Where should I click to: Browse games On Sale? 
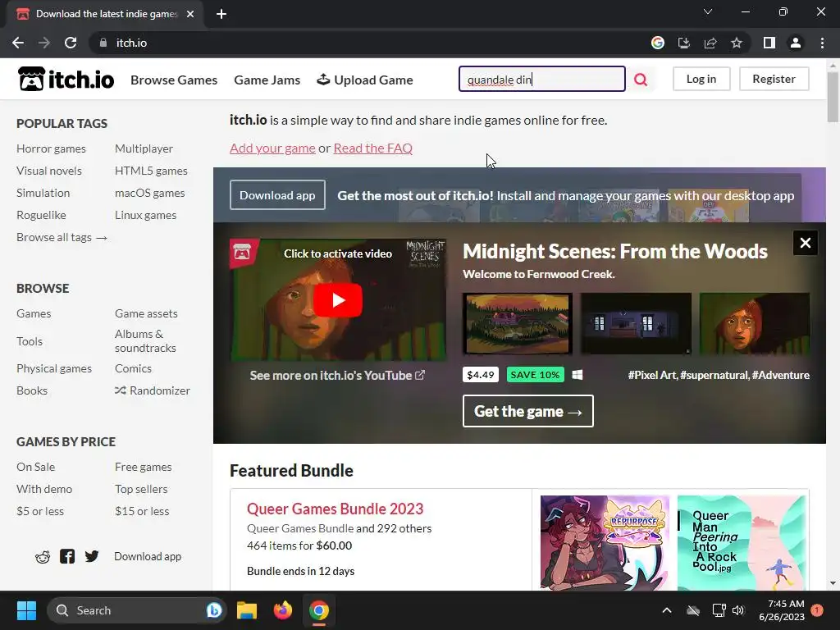click(35, 467)
